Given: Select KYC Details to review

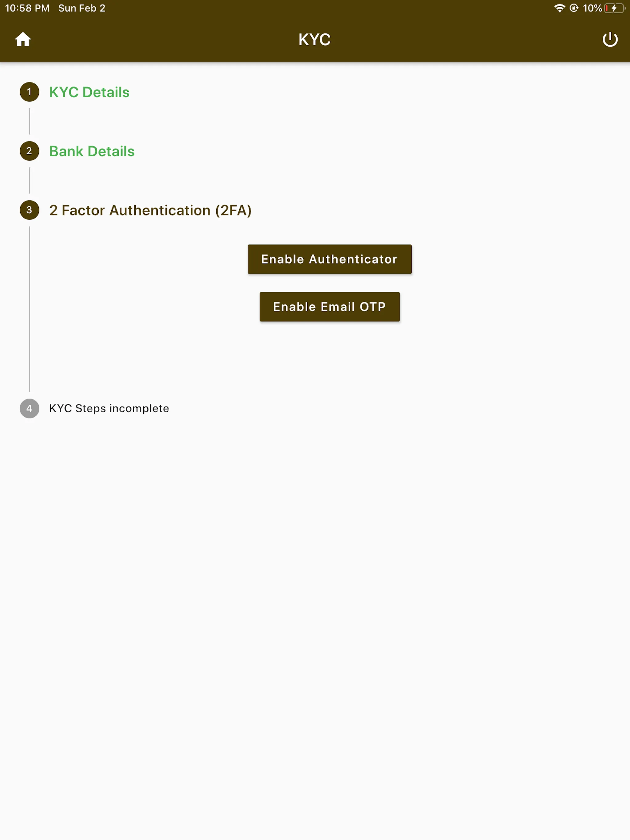Looking at the screenshot, I should click(x=89, y=92).
